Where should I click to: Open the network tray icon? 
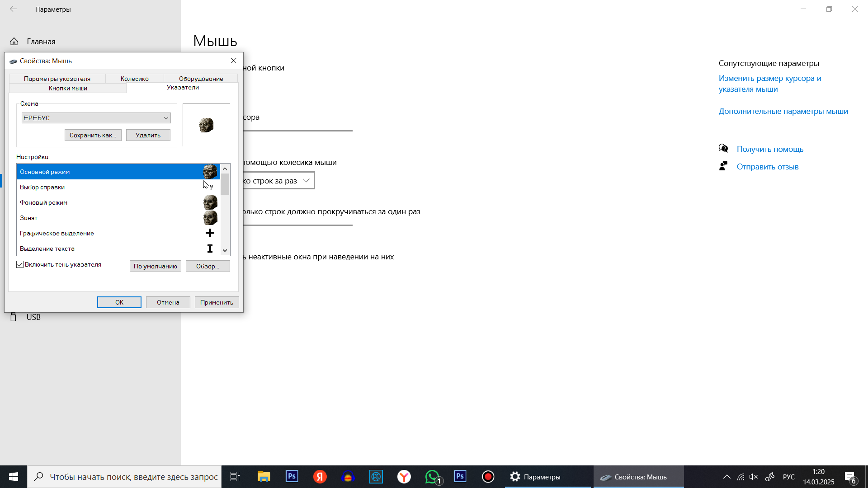[741, 477]
